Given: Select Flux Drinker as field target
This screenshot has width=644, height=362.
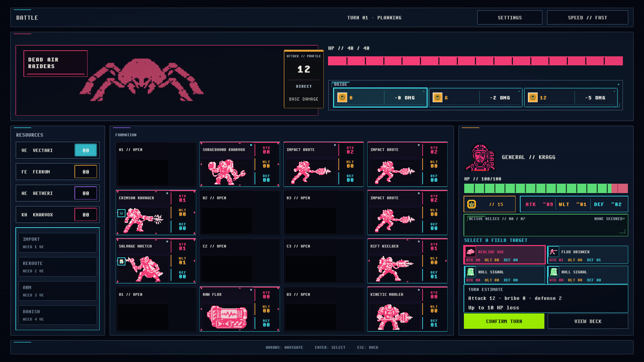Looking at the screenshot, I should point(588,255).
